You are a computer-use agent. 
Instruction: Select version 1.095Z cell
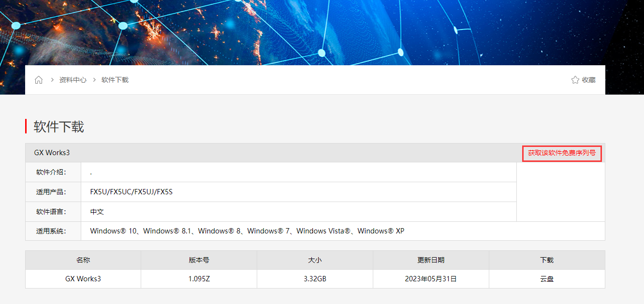(x=199, y=279)
